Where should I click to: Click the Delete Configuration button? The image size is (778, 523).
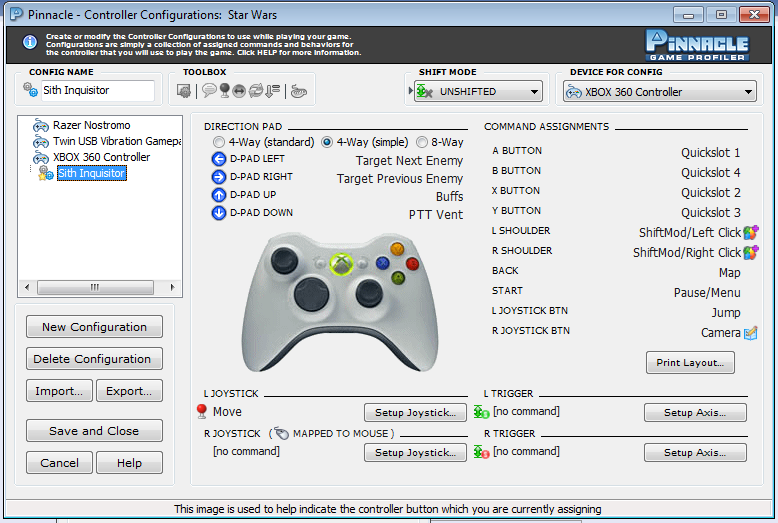(x=94, y=359)
